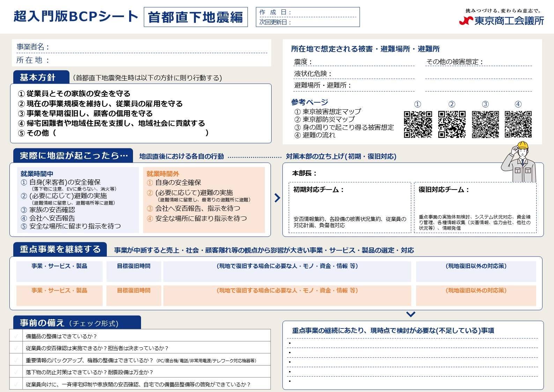
Task: Click the second QR code for 東京都防災マップ
Action: pos(452,125)
